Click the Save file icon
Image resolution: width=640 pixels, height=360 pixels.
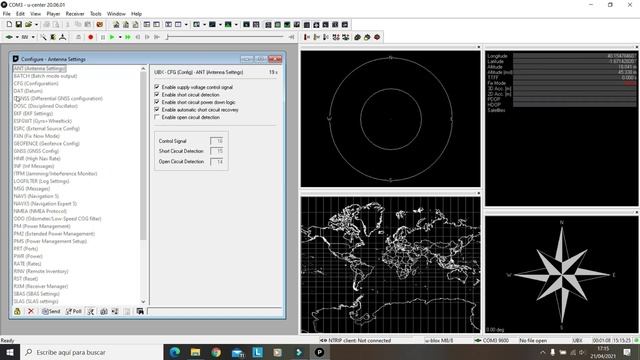pyautogui.click(x=18, y=24)
